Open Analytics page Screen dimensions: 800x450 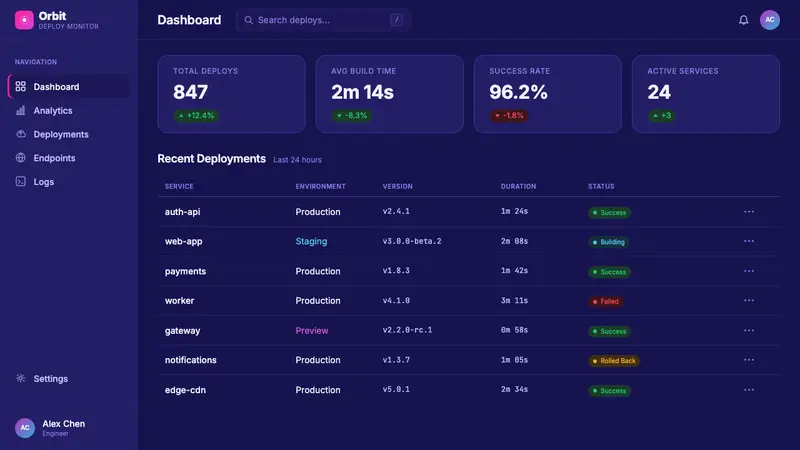[x=69, y=110]
